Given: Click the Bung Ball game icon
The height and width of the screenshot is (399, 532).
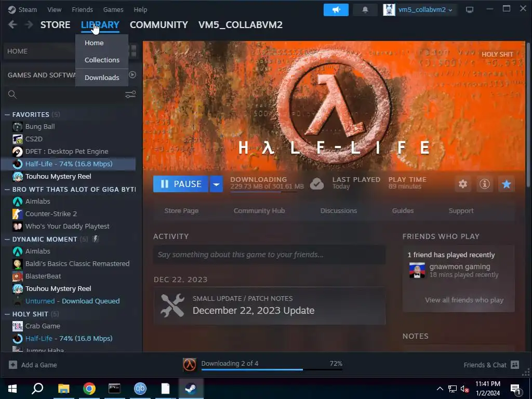Looking at the screenshot, I should pyautogui.click(x=18, y=127).
